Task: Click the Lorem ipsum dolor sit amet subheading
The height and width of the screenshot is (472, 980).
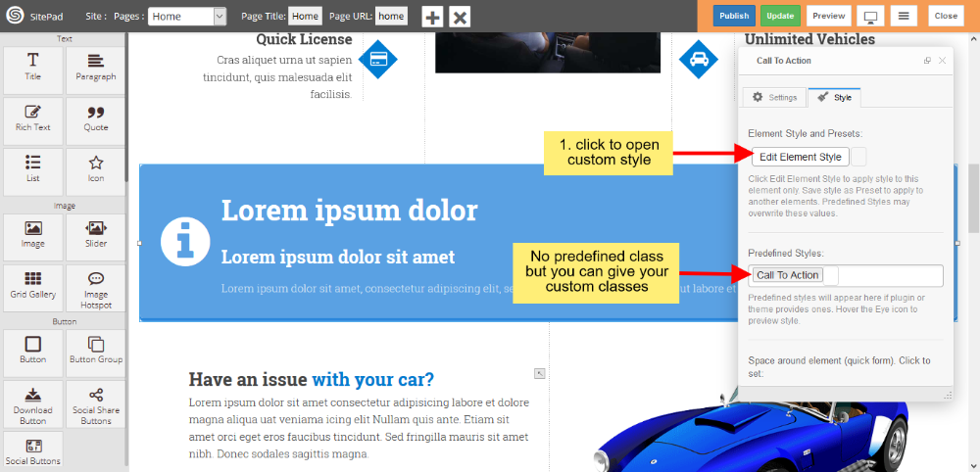Action: tap(338, 258)
